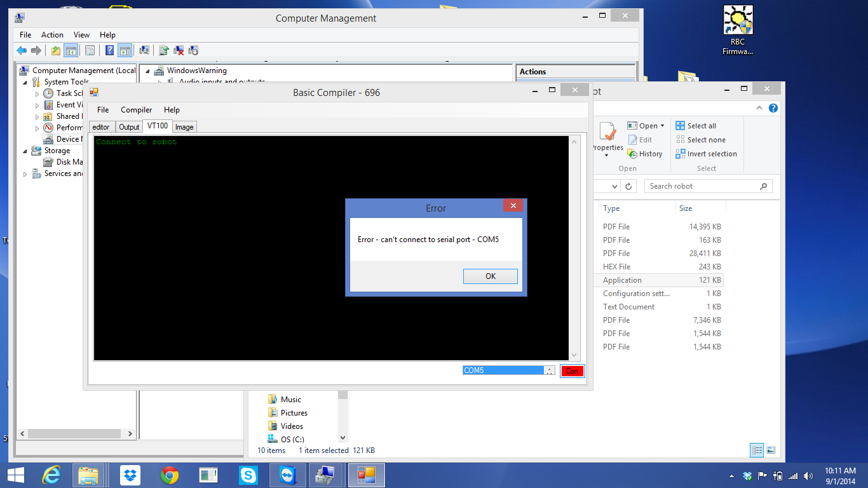Viewport: 868px width, 488px height.
Task: Select Device Manager in console tree
Action: (62, 139)
